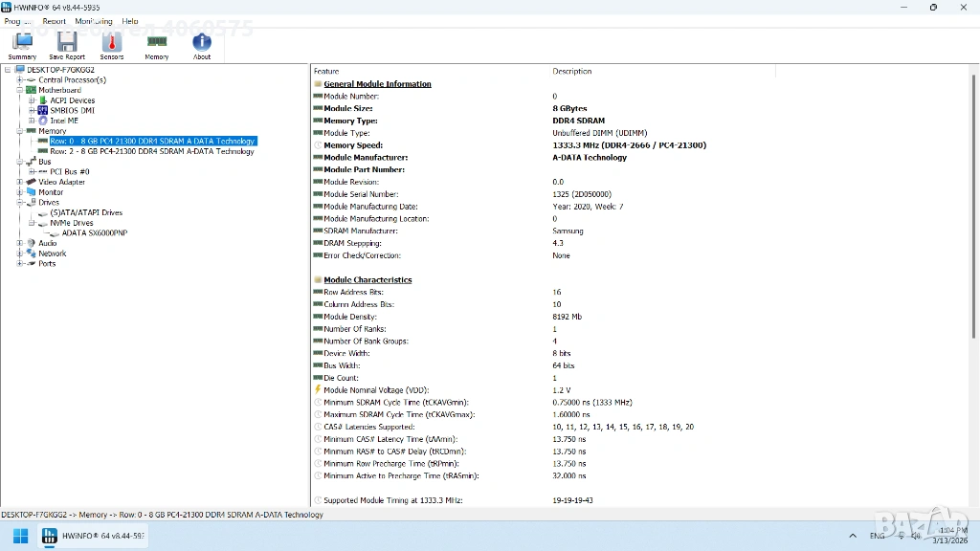Expand the Video Adapter node
980x551 pixels.
pos(19,182)
